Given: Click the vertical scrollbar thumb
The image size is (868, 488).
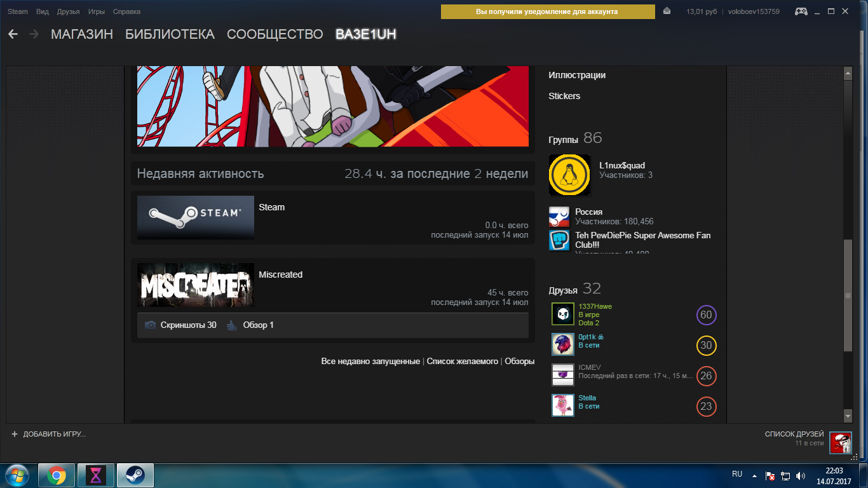Looking at the screenshot, I should click(x=848, y=295).
